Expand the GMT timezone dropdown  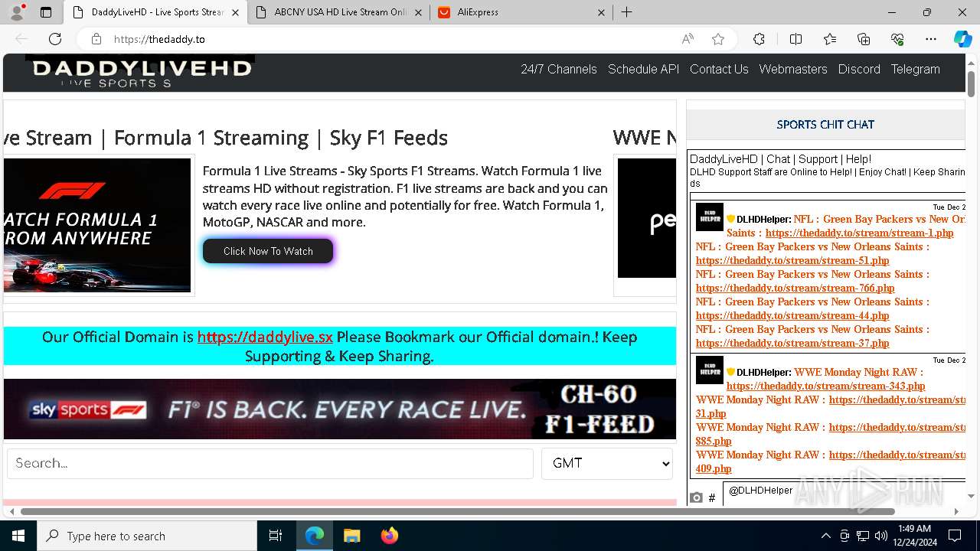(607, 463)
